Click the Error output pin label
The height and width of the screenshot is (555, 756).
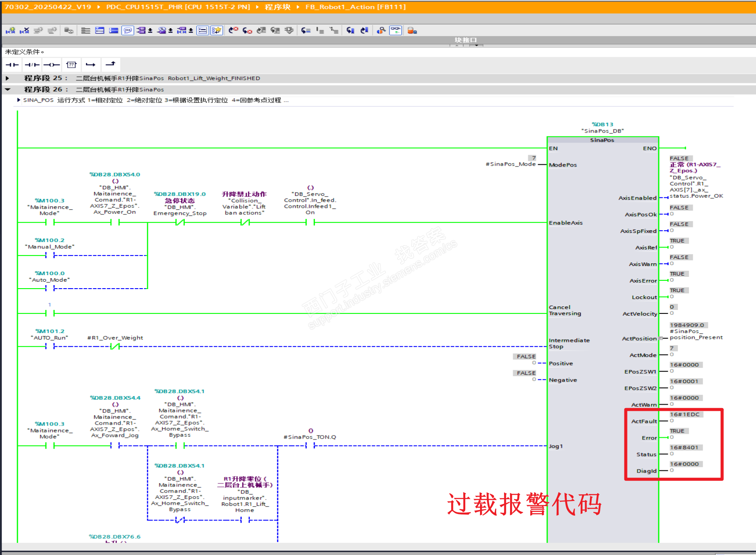pos(649,438)
